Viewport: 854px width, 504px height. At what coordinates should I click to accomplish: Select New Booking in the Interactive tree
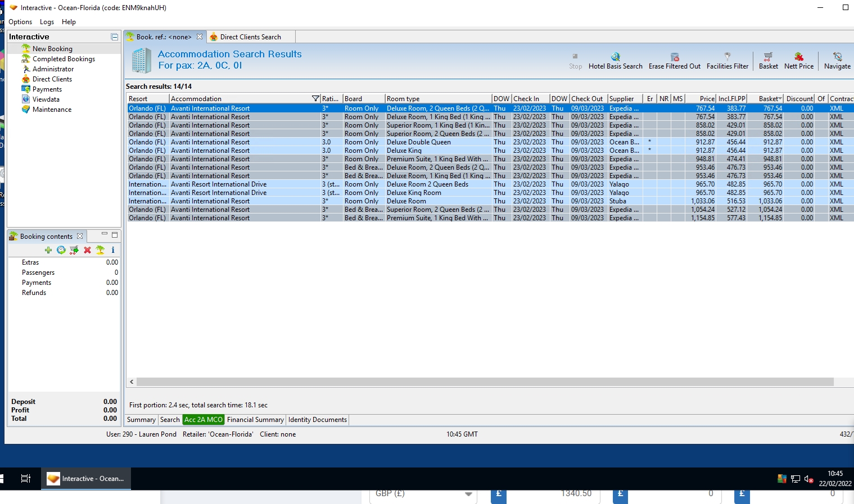pos(52,49)
